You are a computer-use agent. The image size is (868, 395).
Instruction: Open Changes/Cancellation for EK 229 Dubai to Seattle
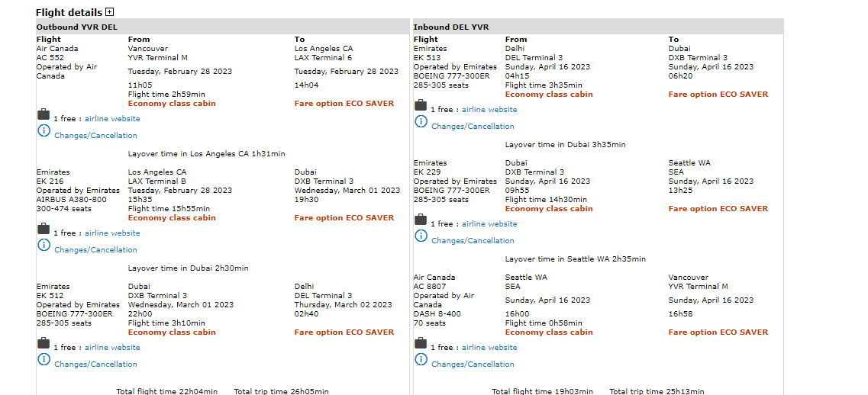(473, 241)
